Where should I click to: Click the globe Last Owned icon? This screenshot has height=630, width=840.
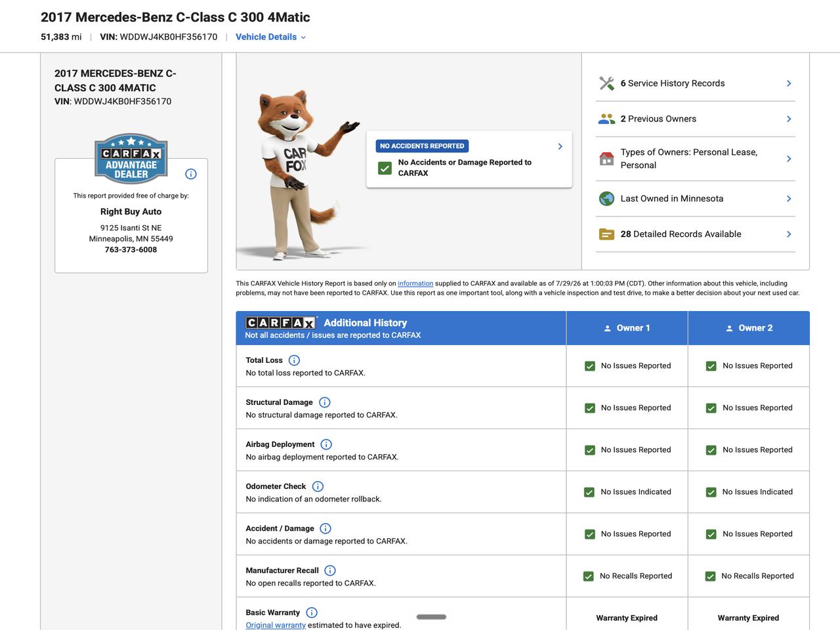point(606,199)
